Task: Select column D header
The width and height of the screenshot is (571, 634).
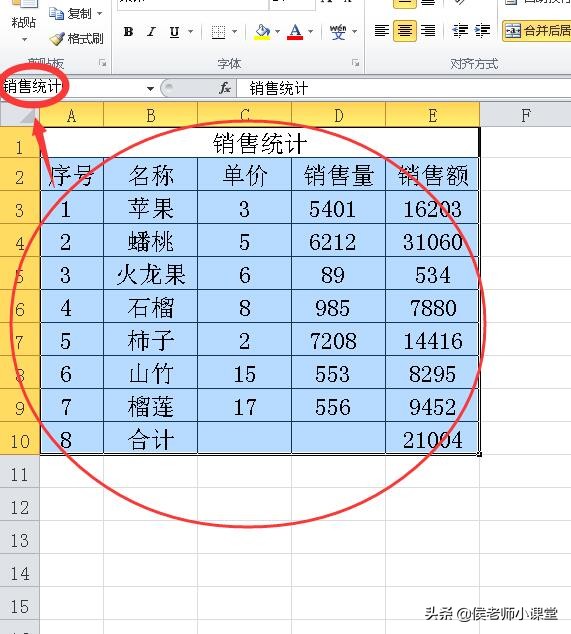Action: click(338, 116)
